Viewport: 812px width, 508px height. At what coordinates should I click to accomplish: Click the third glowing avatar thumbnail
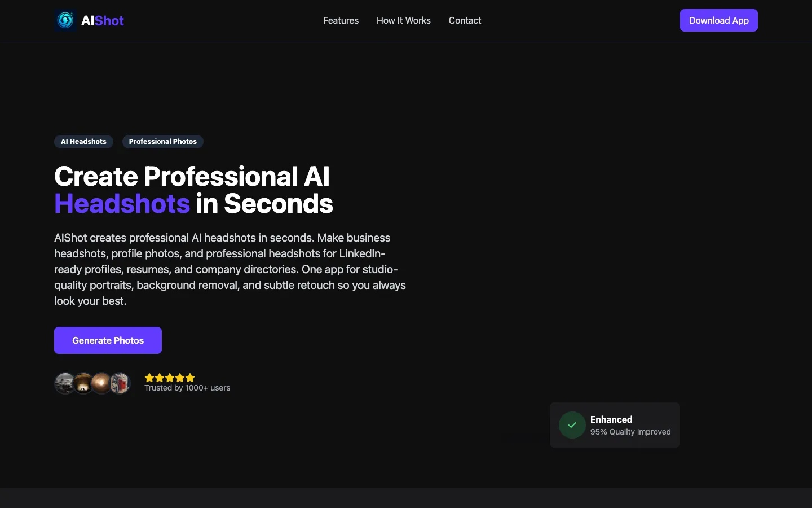tap(101, 383)
